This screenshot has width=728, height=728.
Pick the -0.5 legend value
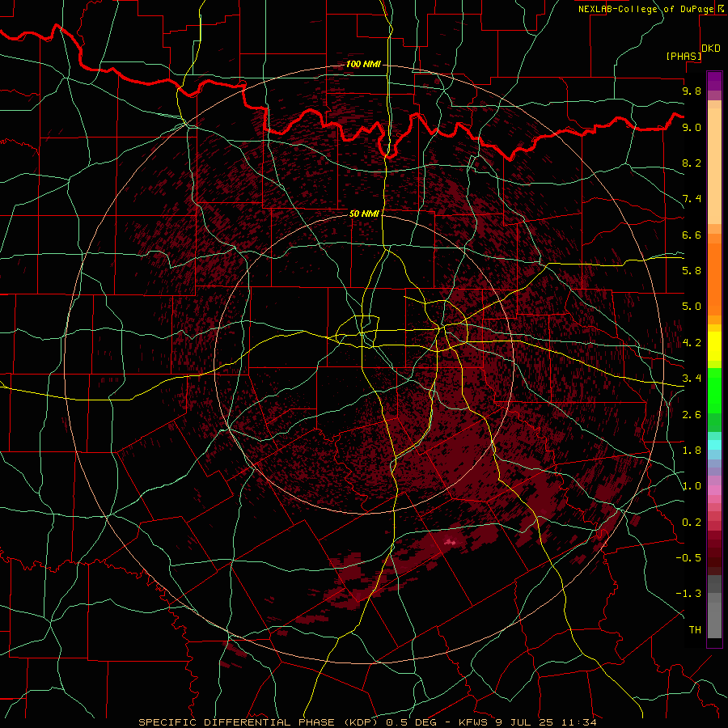(x=688, y=558)
